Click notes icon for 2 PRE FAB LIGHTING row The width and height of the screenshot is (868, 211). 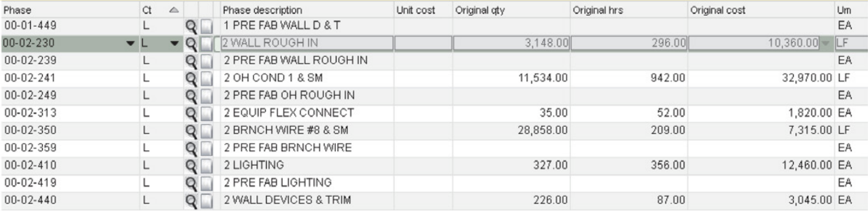coord(207,183)
